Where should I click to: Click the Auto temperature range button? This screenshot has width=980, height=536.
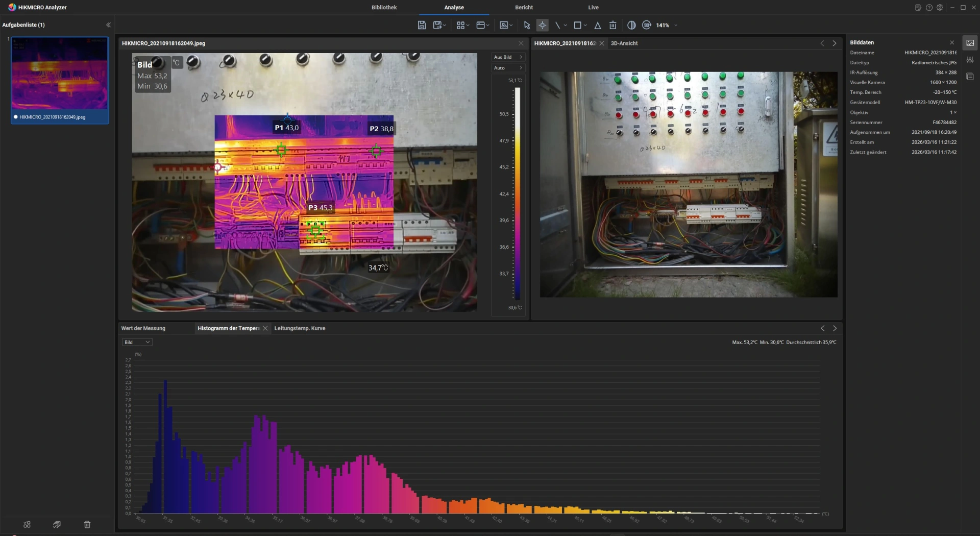(507, 68)
